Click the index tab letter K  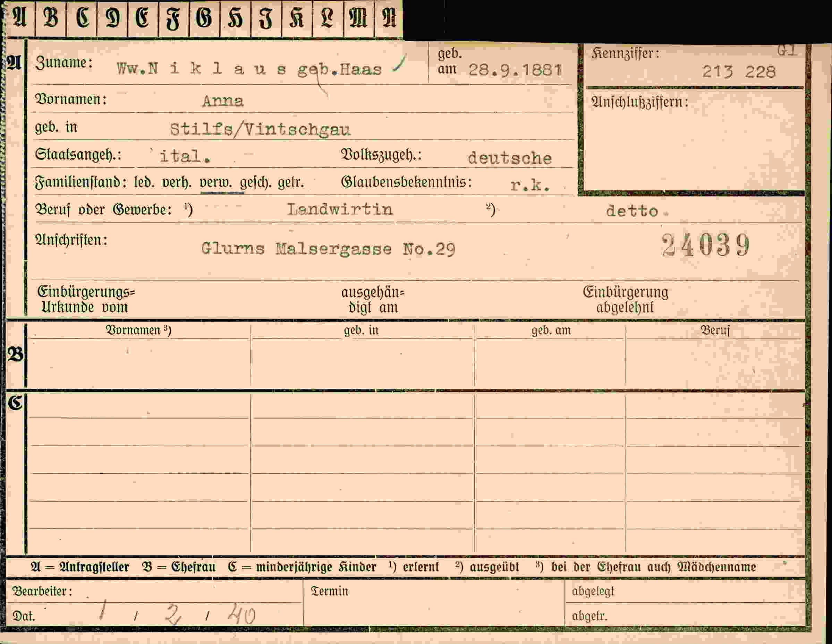point(297,18)
